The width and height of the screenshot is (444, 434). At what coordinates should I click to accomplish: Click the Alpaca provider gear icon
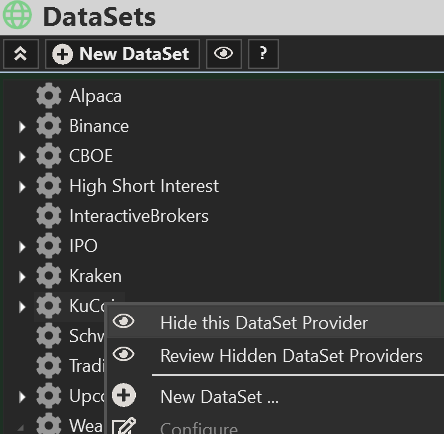49,96
